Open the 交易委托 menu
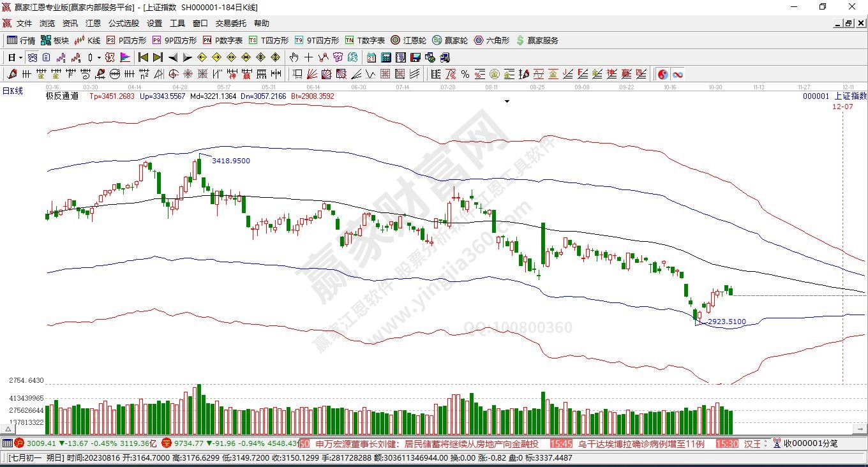 pyautogui.click(x=230, y=24)
